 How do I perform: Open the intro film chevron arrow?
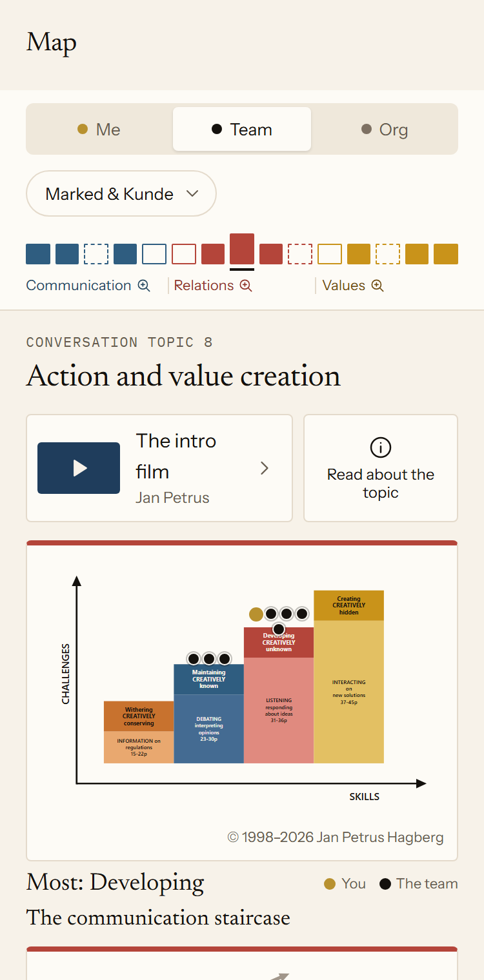click(x=265, y=468)
